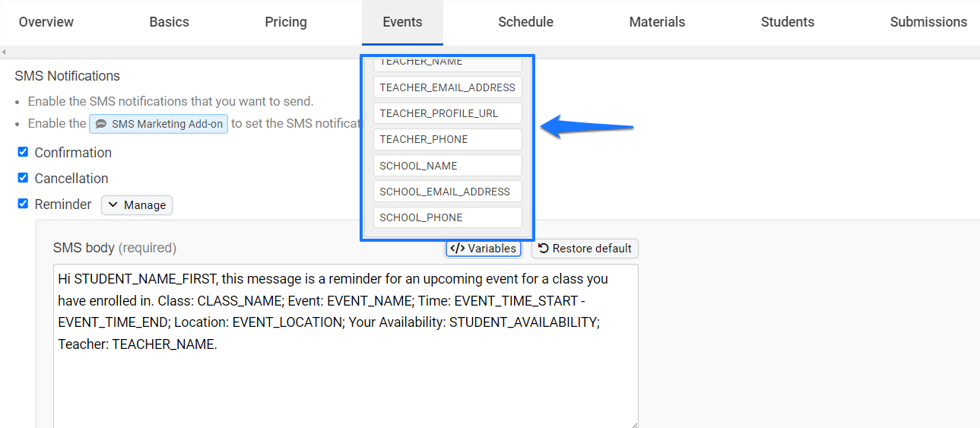Open the Materials tab
This screenshot has width=980, height=428.
click(658, 22)
